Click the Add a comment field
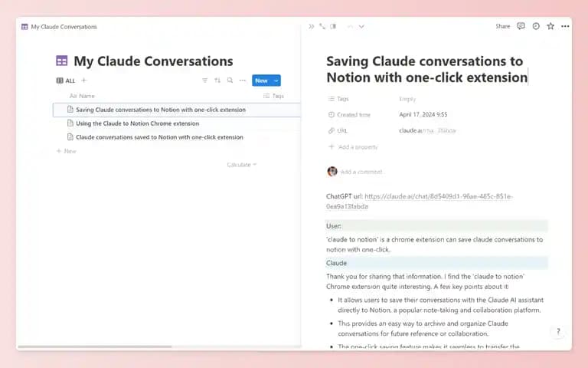588x368 pixels. click(361, 172)
